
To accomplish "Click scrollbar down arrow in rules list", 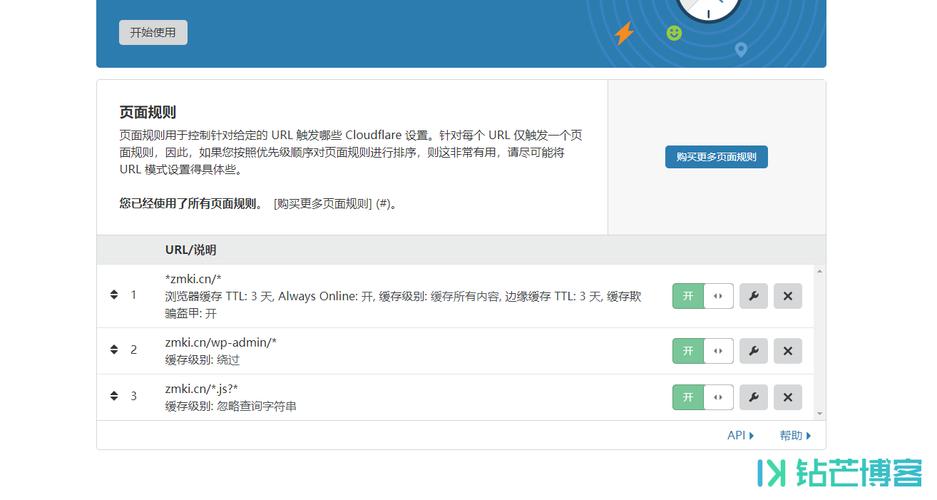I will click(819, 413).
